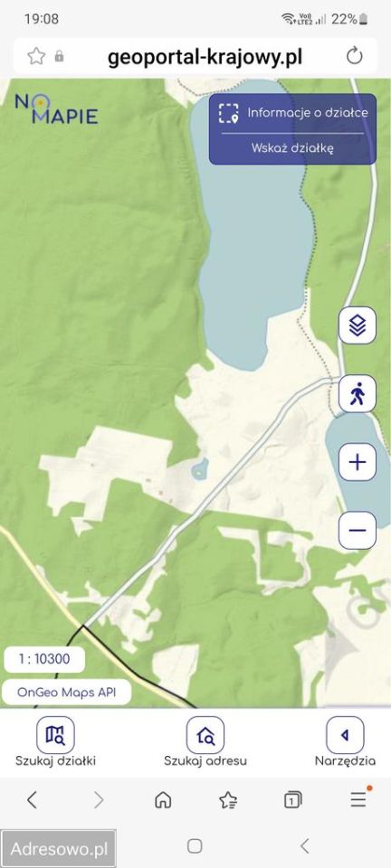Open browser home page icon
391x868 pixels.
point(163,799)
